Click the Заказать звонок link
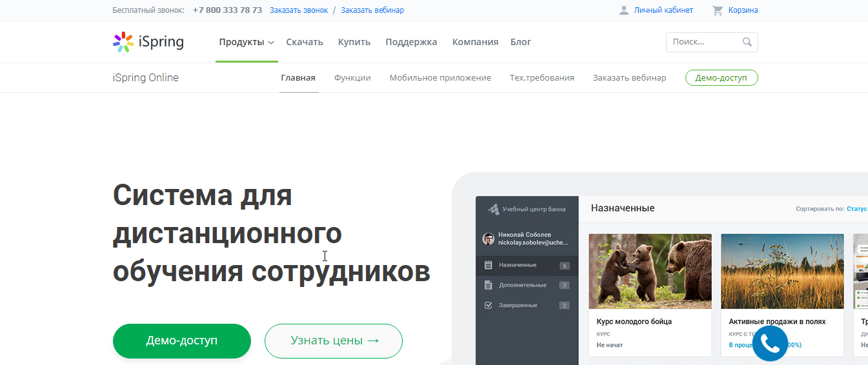The width and height of the screenshot is (868, 365). click(x=299, y=10)
